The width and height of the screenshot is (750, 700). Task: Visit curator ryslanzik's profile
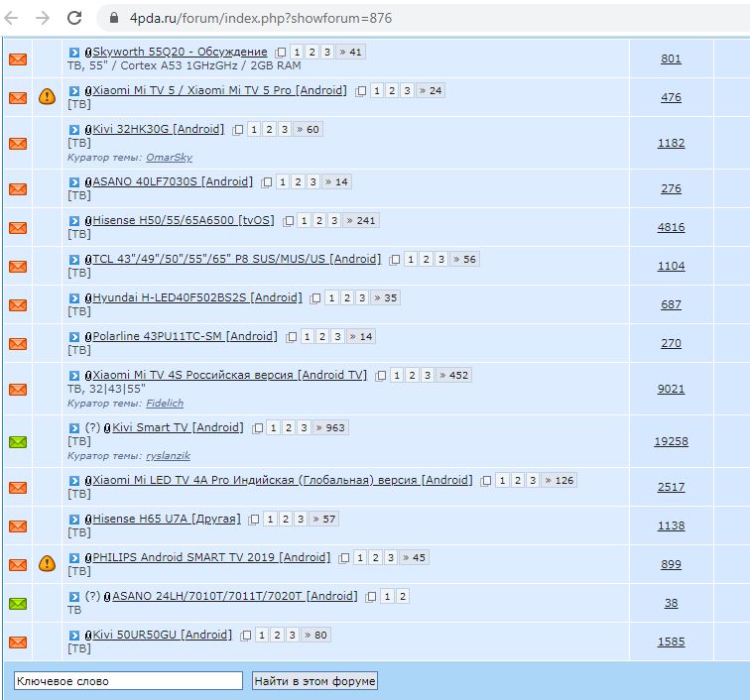[168, 456]
